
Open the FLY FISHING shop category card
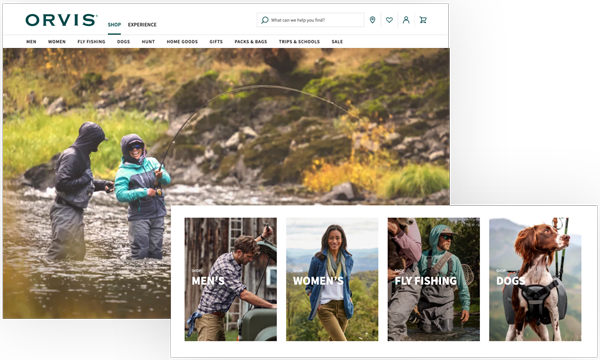(x=434, y=279)
